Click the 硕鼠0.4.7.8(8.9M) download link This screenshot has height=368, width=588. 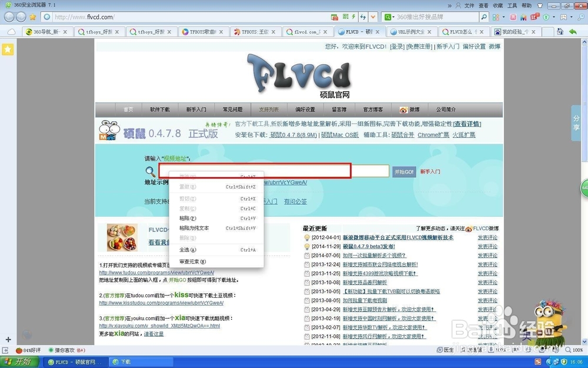[293, 135]
